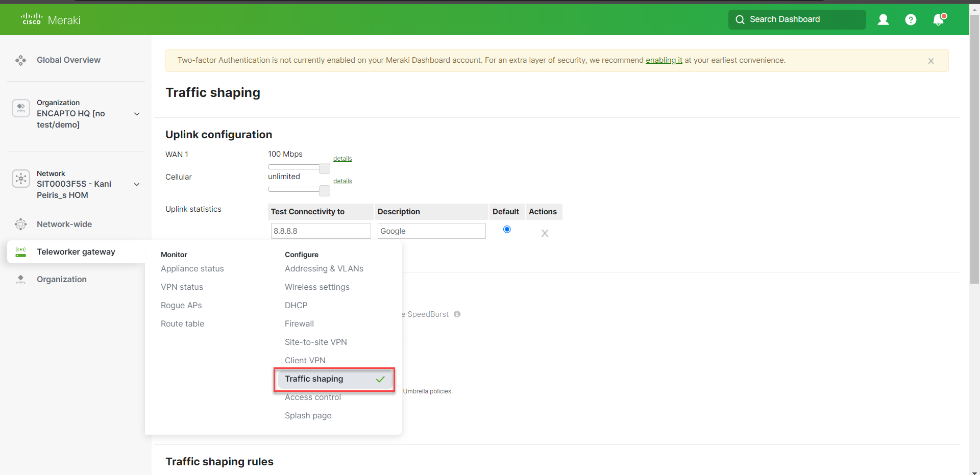Click the Search Dashboard field
This screenshot has height=475, width=980.
click(797, 19)
